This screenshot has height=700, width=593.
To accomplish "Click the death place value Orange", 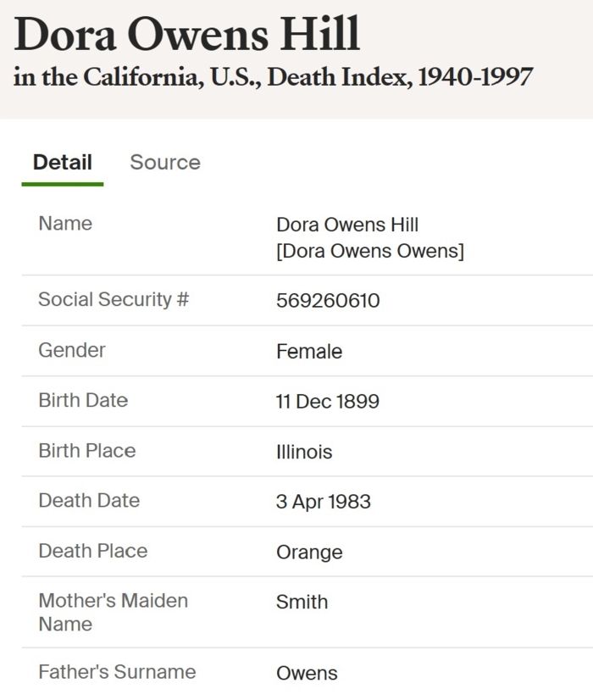I will [309, 553].
